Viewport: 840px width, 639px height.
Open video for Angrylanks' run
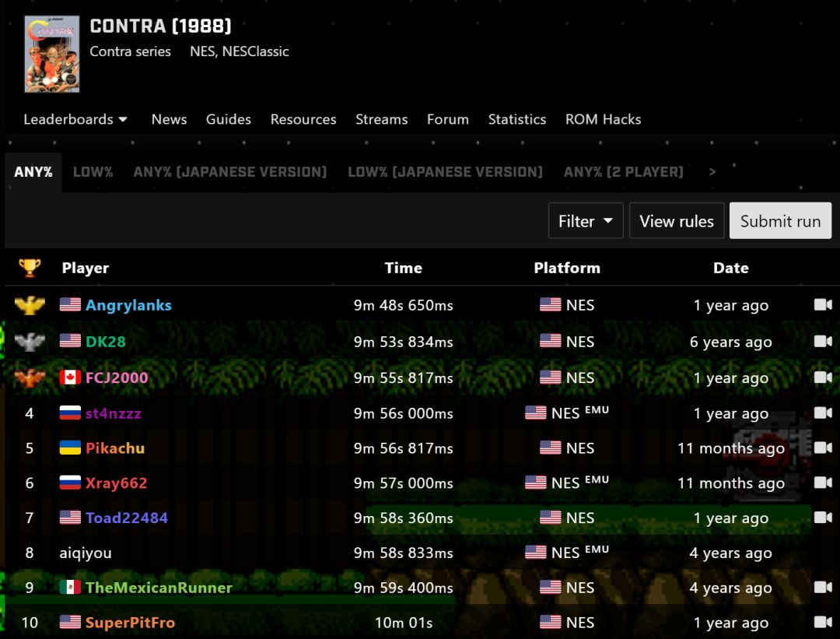click(x=822, y=305)
